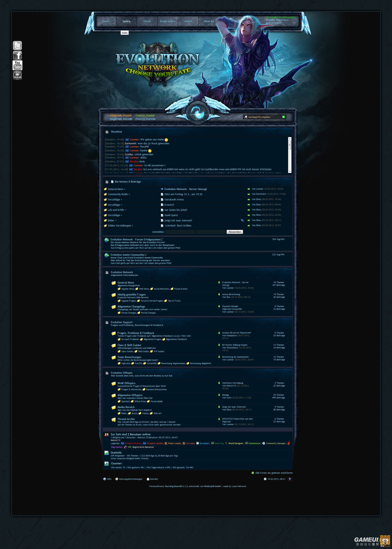The width and height of the screenshot is (392, 549).
Task: Open the Team menu item
Action: pyautogui.click(x=147, y=22)
